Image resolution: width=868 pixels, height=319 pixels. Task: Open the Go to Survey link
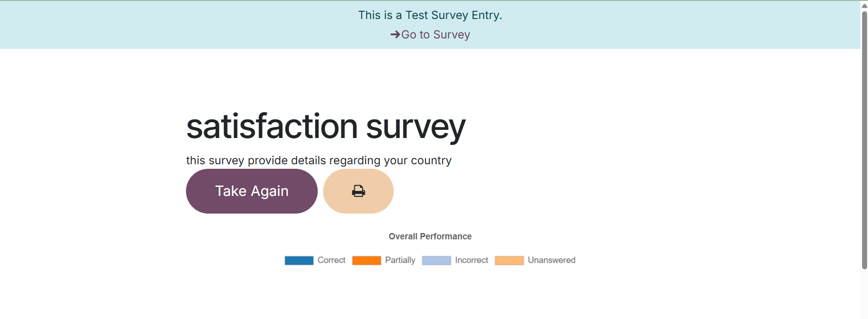435,34
